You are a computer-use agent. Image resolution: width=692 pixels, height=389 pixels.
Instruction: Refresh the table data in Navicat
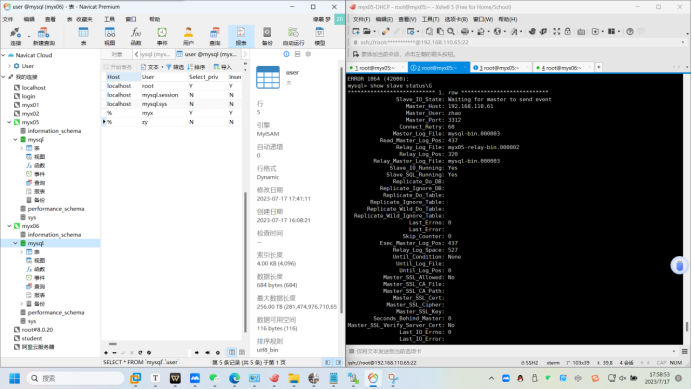(140, 353)
